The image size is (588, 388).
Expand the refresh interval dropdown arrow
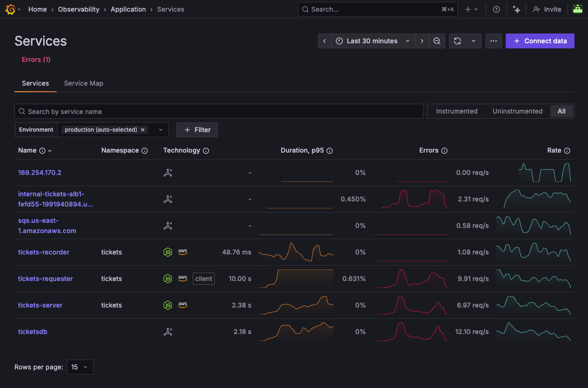pos(474,41)
